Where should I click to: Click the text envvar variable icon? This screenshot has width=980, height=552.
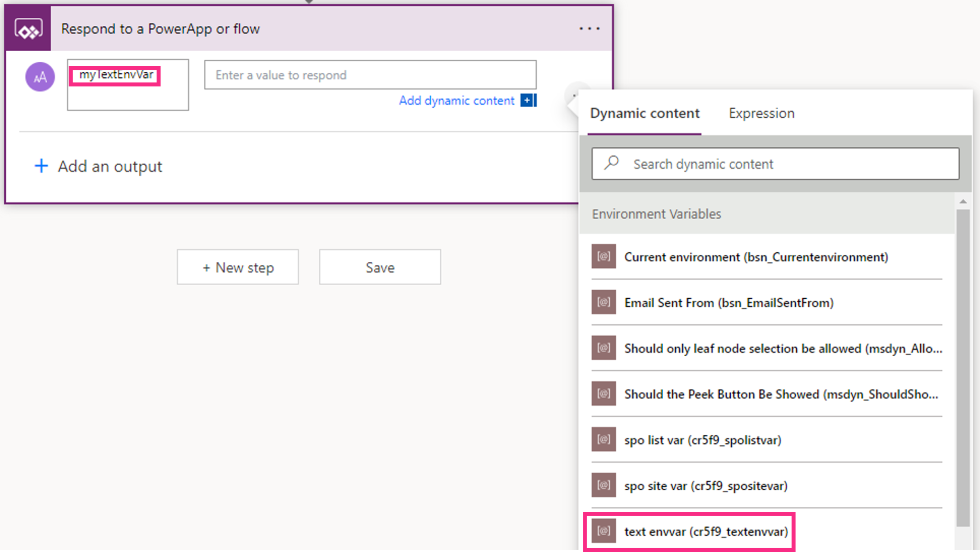coord(603,531)
